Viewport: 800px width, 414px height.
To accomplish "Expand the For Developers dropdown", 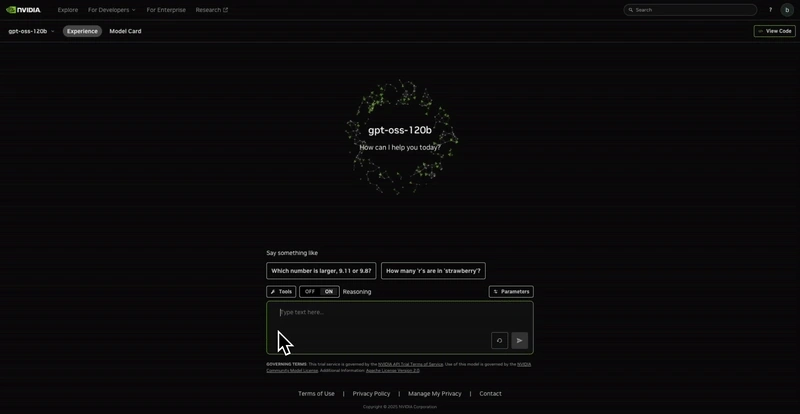I will (x=112, y=10).
